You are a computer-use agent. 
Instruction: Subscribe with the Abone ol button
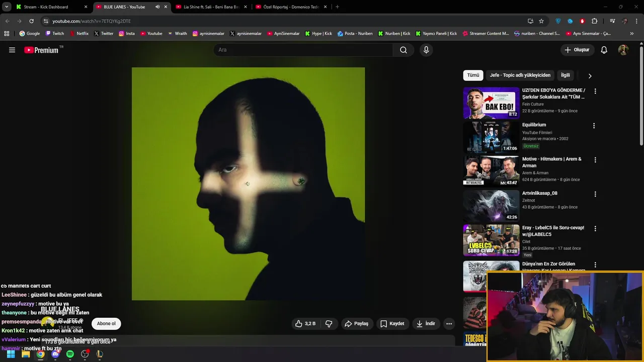point(106,324)
